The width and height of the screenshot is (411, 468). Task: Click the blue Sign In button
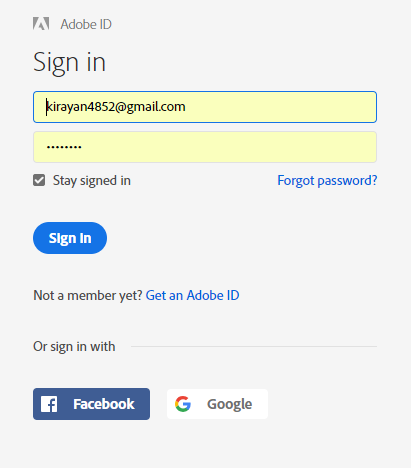coord(70,238)
